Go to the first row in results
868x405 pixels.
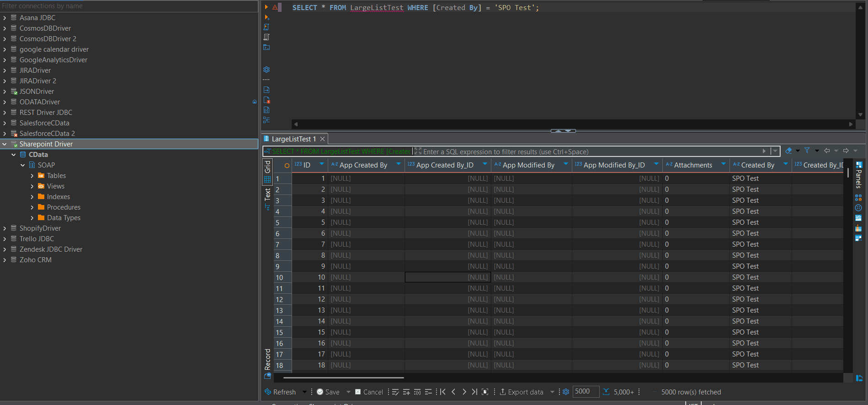point(442,392)
